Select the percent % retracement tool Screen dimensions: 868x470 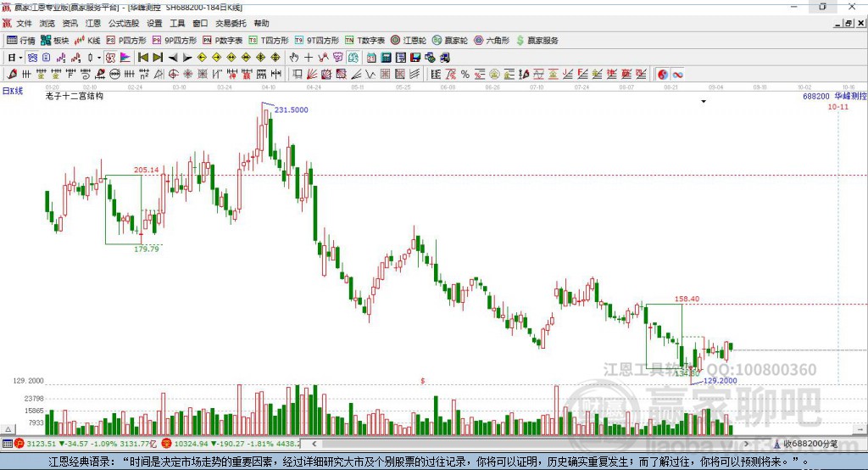tap(465, 75)
